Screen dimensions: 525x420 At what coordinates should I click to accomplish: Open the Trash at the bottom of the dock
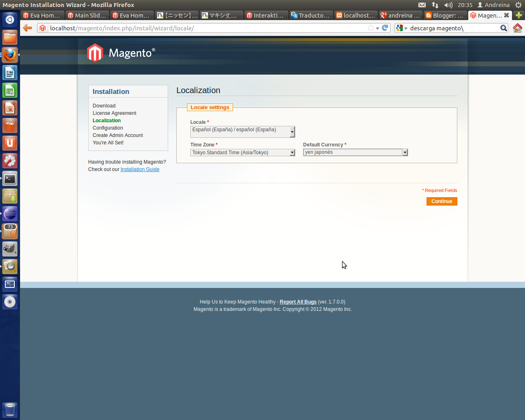pyautogui.click(x=10, y=409)
